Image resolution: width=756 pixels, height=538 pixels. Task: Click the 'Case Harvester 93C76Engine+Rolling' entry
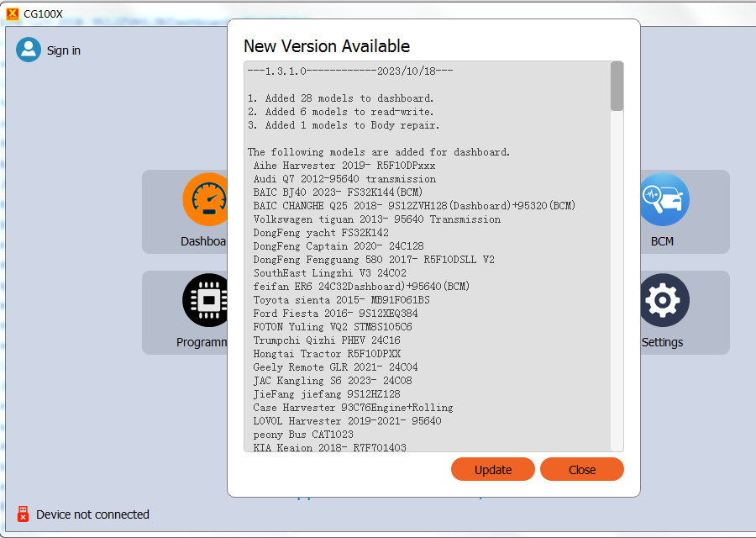click(354, 409)
